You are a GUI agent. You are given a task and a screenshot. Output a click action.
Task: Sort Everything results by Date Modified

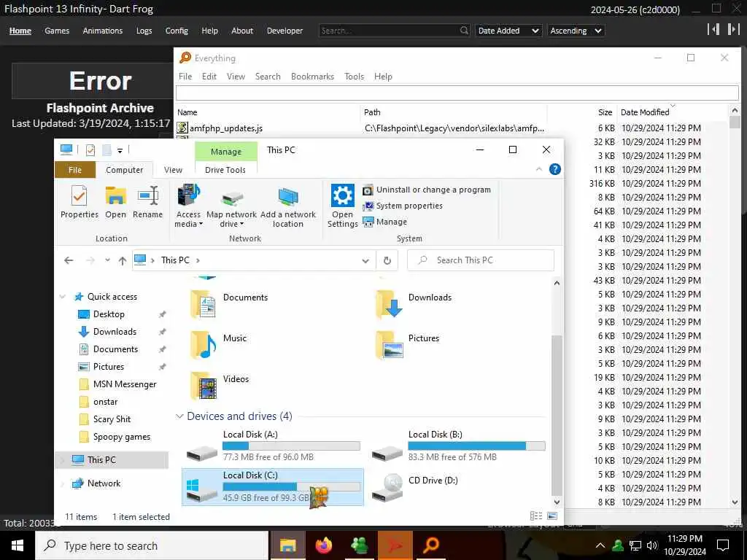pos(645,112)
